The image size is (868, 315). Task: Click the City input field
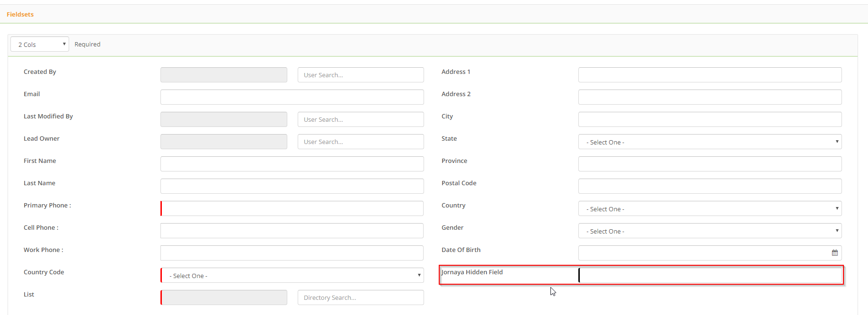point(710,119)
